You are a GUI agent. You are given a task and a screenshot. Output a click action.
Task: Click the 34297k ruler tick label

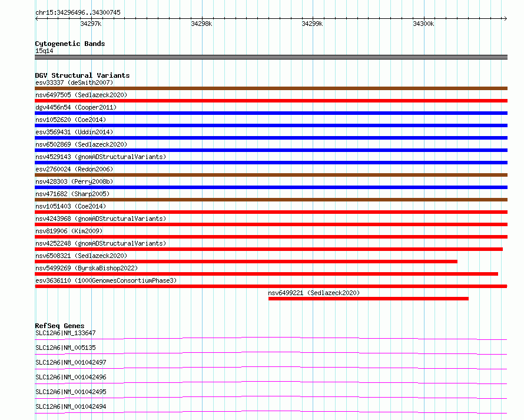(x=91, y=24)
